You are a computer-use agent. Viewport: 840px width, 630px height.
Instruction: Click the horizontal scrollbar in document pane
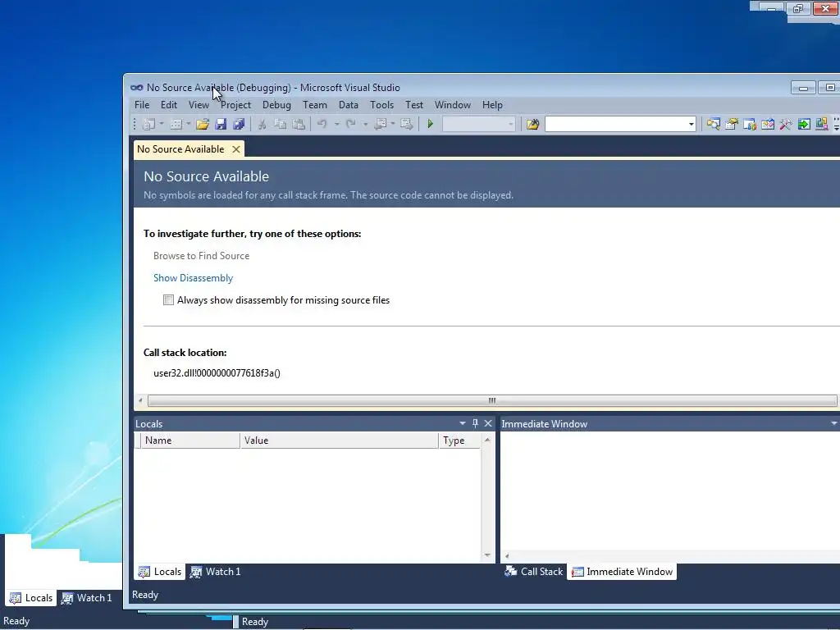point(492,400)
